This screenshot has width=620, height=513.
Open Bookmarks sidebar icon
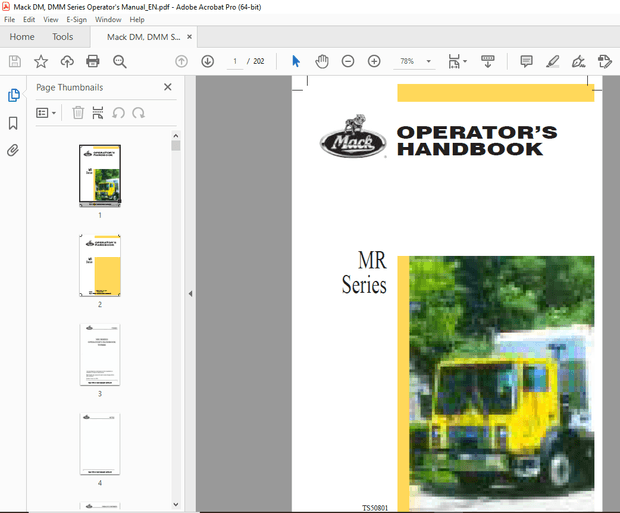(x=13, y=123)
